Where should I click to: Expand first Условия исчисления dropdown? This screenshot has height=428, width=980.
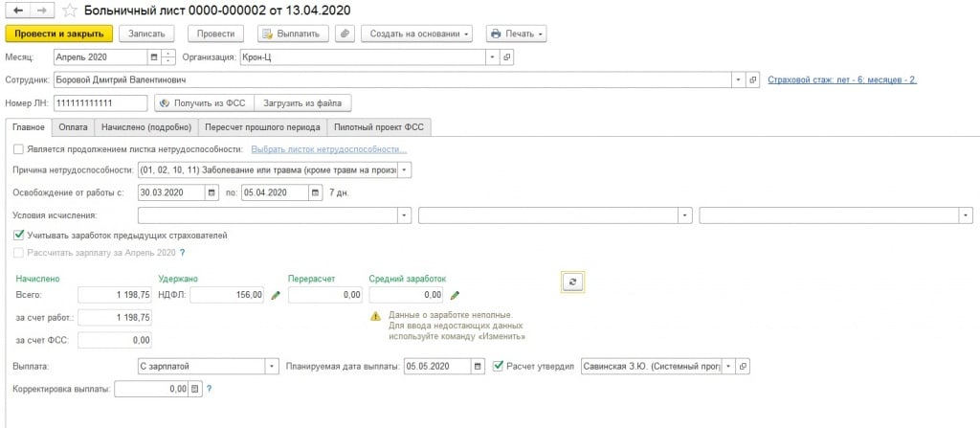(x=405, y=215)
